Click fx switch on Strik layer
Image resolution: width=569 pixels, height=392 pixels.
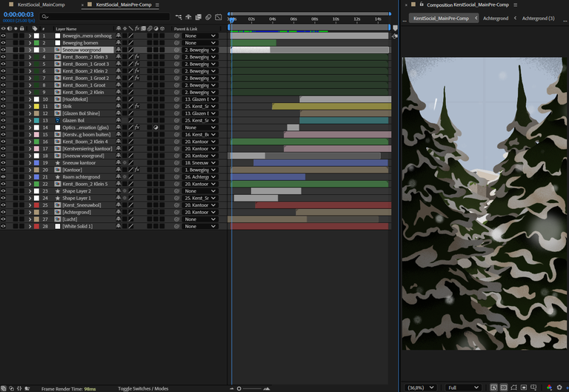pos(137,106)
